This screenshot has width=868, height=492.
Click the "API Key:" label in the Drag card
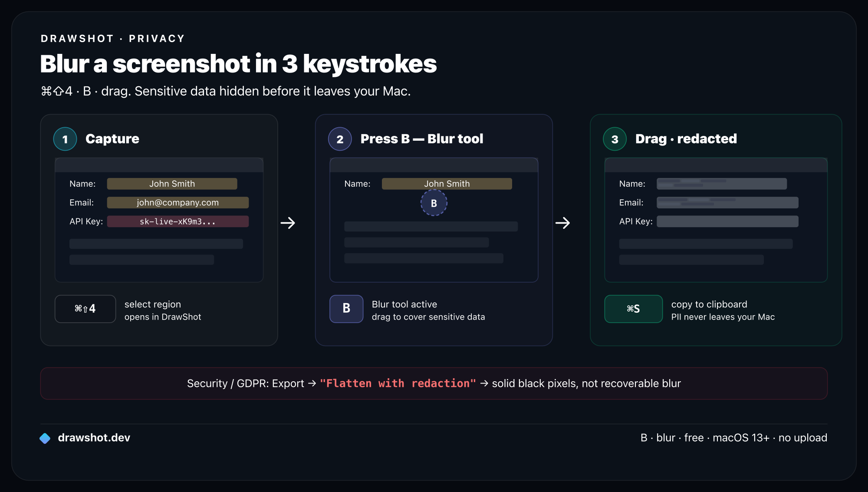(636, 221)
